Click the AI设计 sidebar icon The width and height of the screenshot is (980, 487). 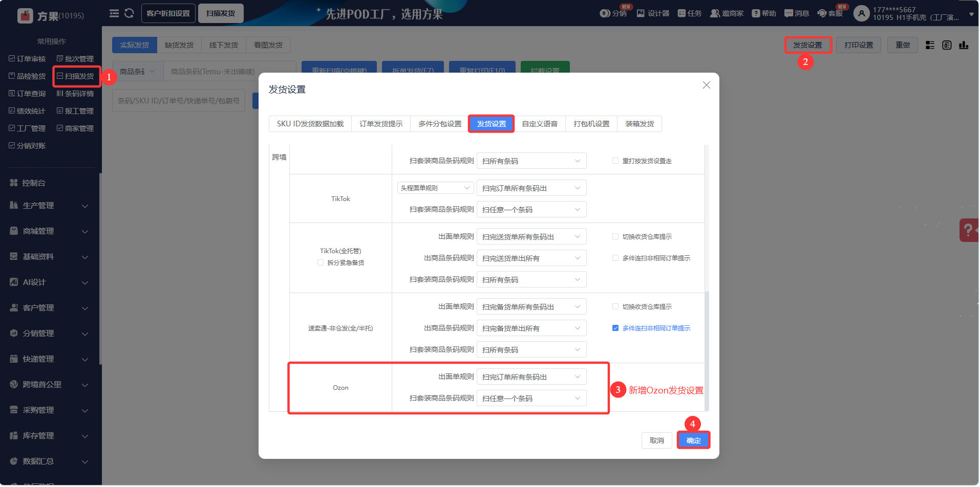[14, 282]
